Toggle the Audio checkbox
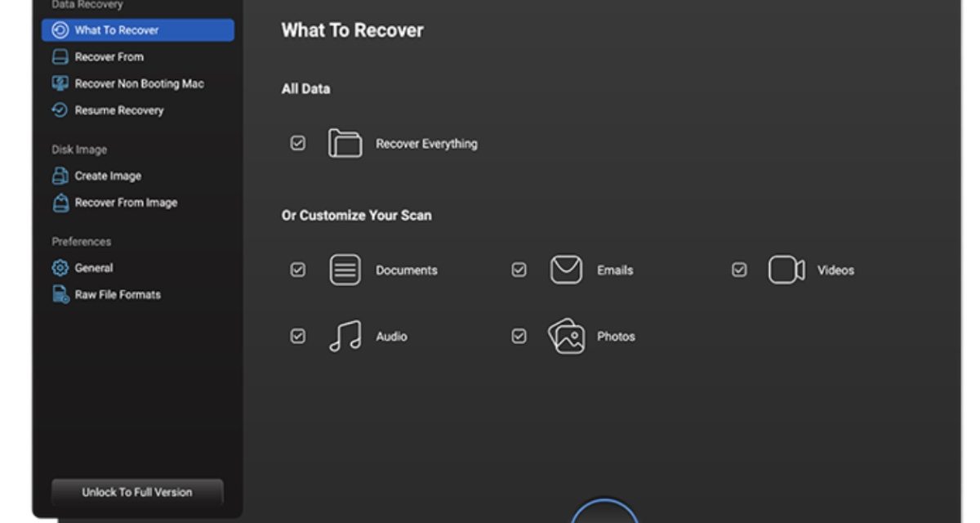The height and width of the screenshot is (523, 980). 298,336
